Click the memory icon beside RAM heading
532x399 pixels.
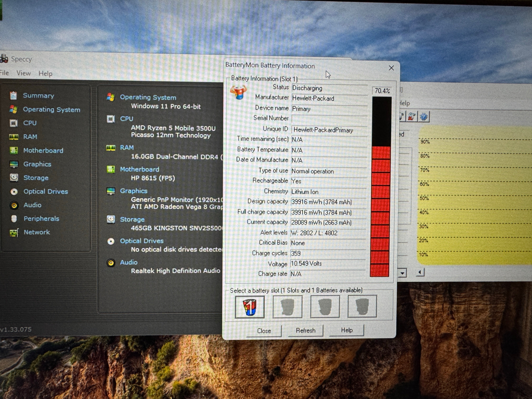click(111, 148)
